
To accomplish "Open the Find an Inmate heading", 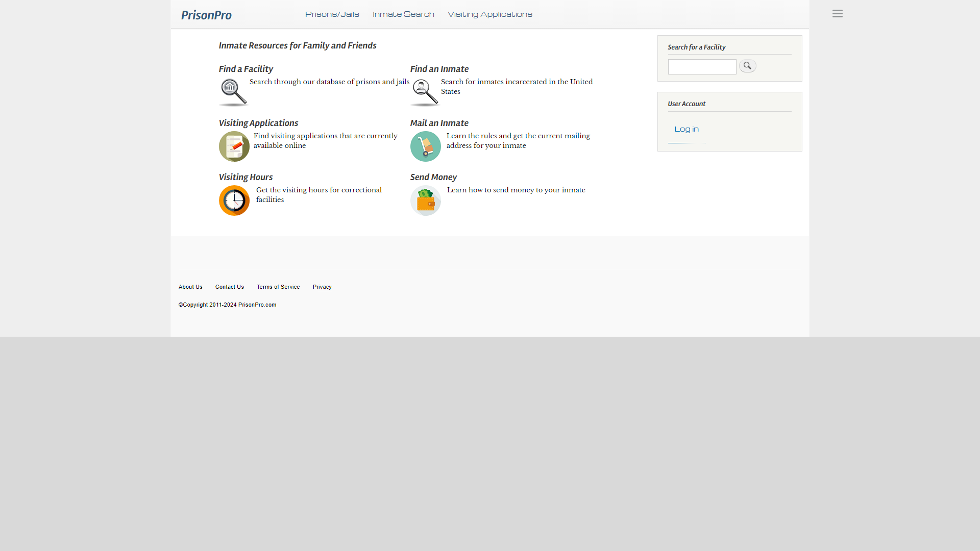I will click(x=439, y=69).
